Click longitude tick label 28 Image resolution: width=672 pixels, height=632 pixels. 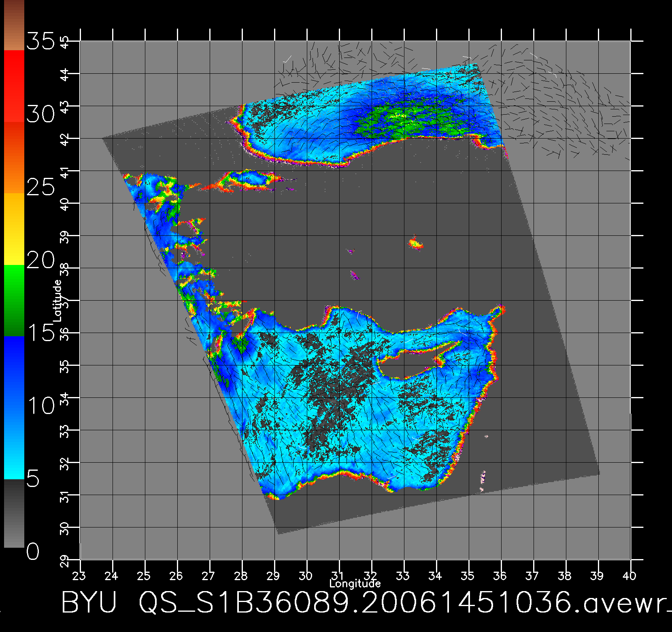click(x=241, y=575)
